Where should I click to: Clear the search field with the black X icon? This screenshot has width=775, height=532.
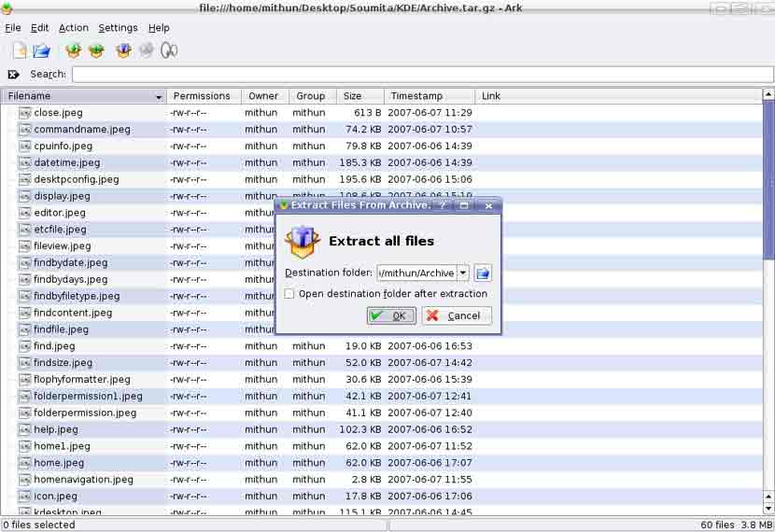tap(13, 75)
